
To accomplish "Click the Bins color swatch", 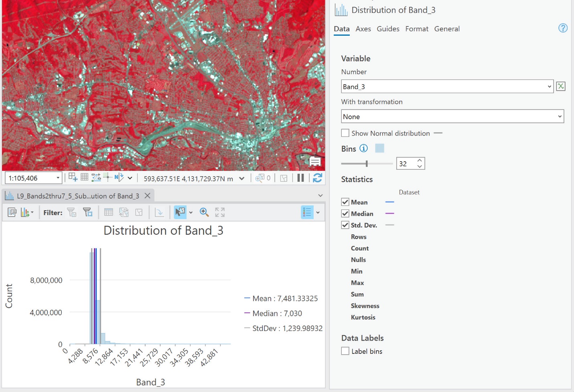I will (x=379, y=148).
